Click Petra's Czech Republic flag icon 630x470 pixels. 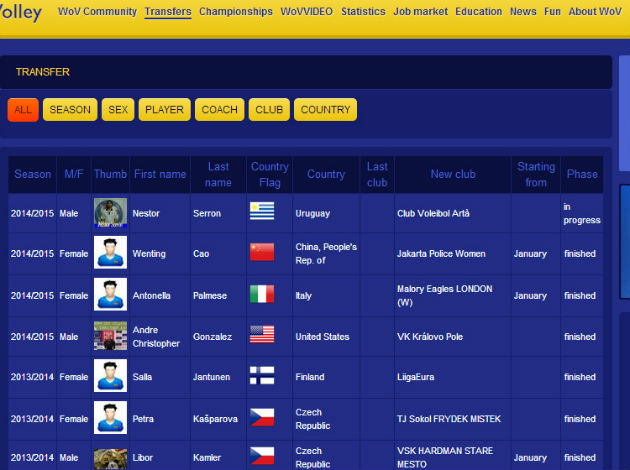pos(261,418)
